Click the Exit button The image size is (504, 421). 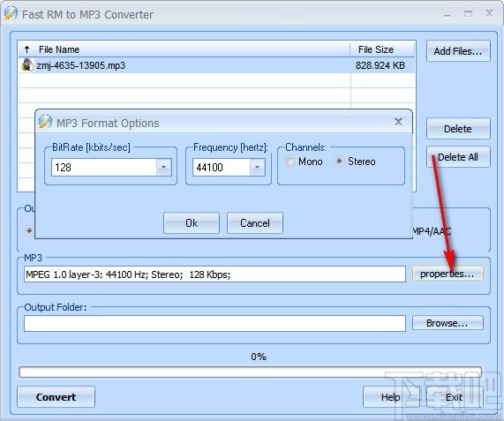coord(455,397)
